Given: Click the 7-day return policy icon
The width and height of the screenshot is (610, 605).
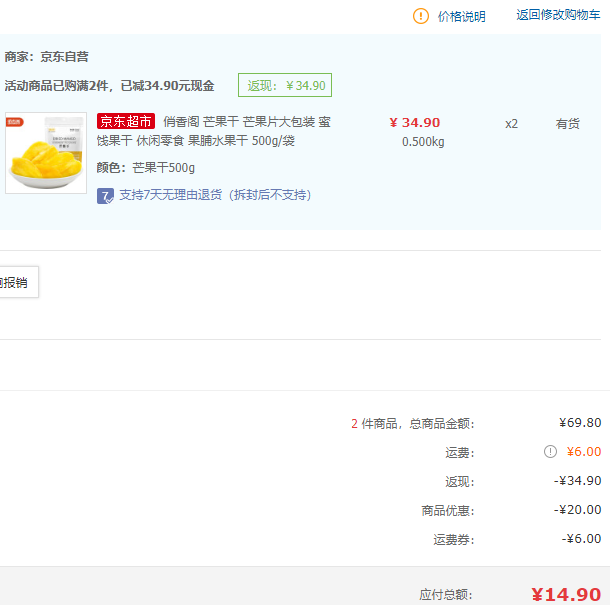Looking at the screenshot, I should 105,195.
